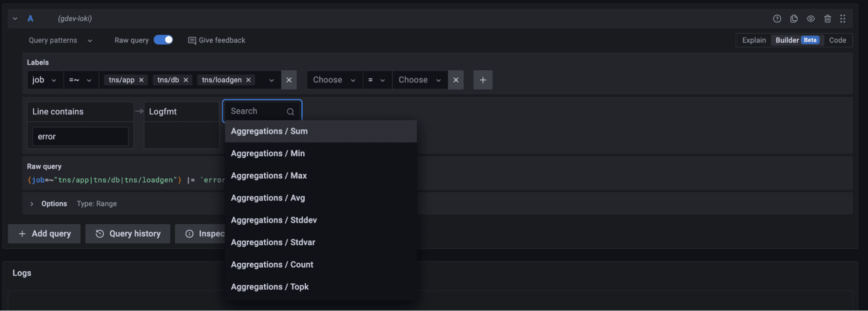Add a new label filter with plus
This screenshot has width=868, height=311.
[482, 80]
